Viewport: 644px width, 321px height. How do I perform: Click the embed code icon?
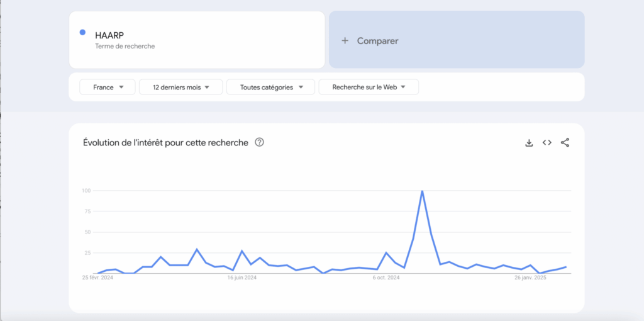tap(547, 142)
